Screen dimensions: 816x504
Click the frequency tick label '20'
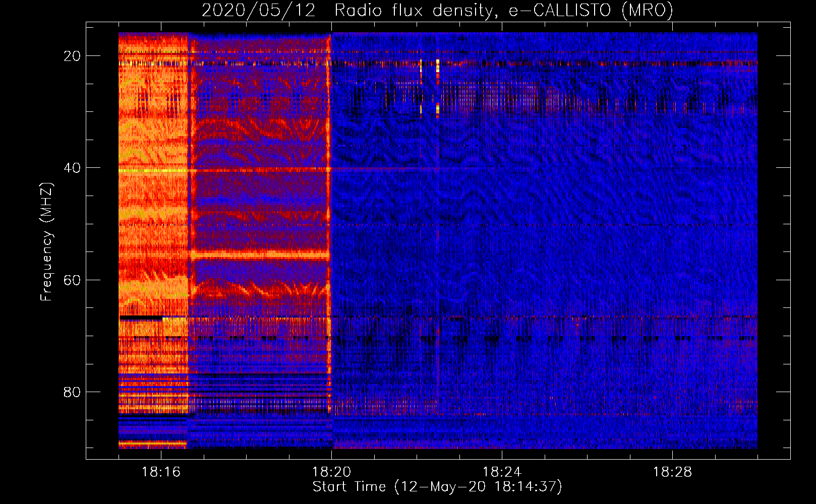pyautogui.click(x=72, y=56)
